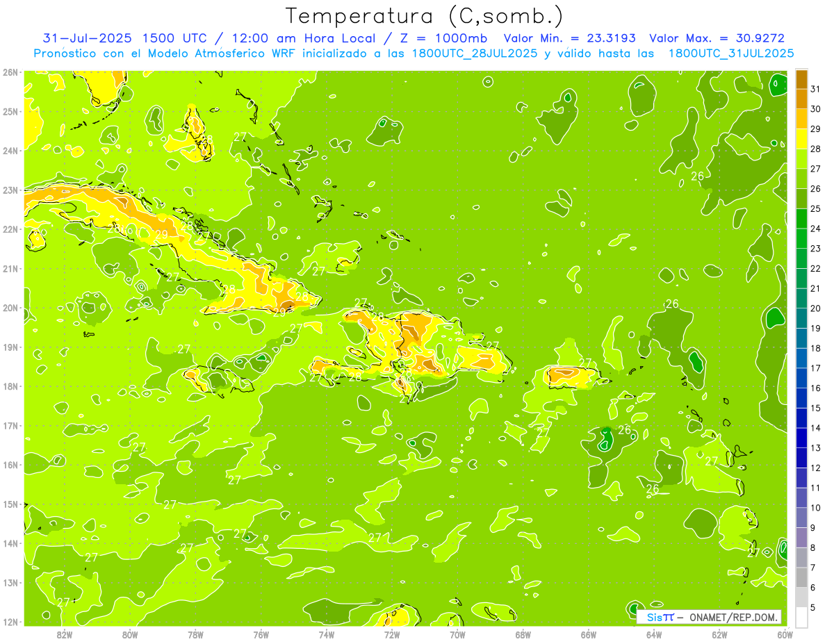Pick the yellow legend swatch between 28 and 29
This screenshot has height=644, width=834.
pyautogui.click(x=801, y=139)
